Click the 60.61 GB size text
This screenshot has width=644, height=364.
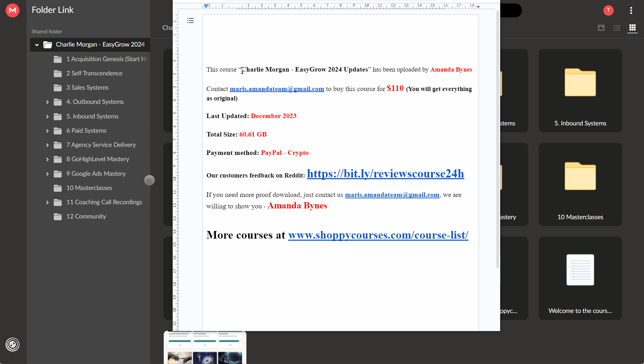tap(253, 134)
